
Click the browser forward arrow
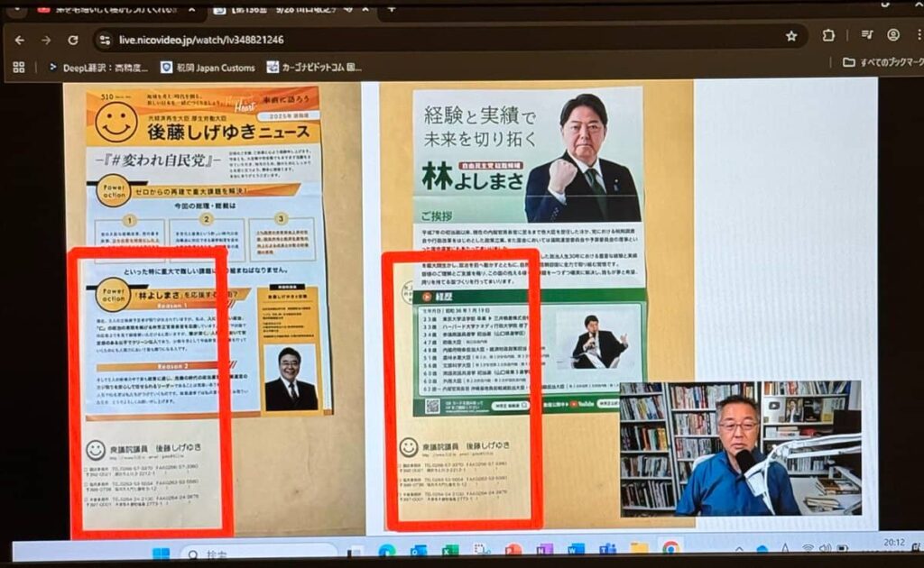pos(46,40)
